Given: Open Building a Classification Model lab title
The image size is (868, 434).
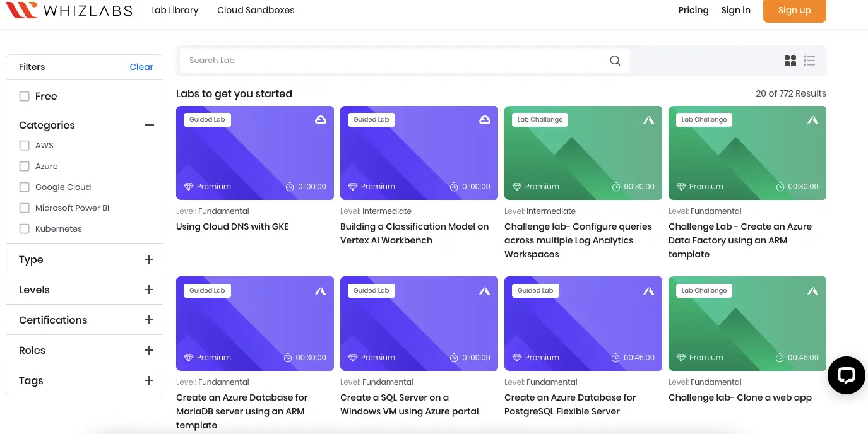Looking at the screenshot, I should 415,233.
